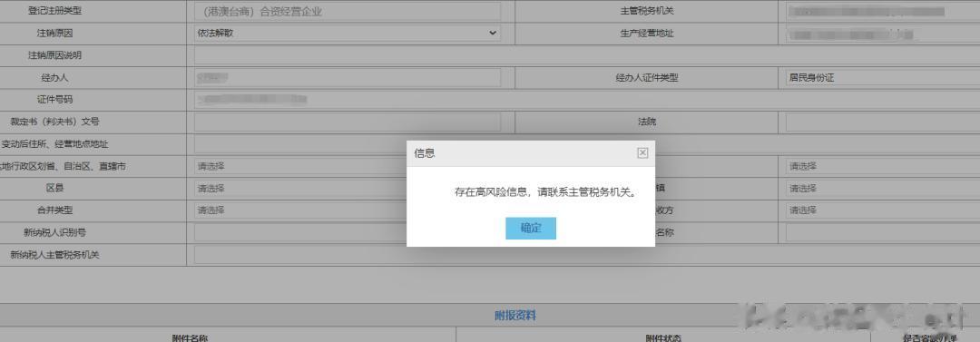Focus the 新纳税人主管税务机关 input field
Screen dimensions: 980x342
[300, 255]
